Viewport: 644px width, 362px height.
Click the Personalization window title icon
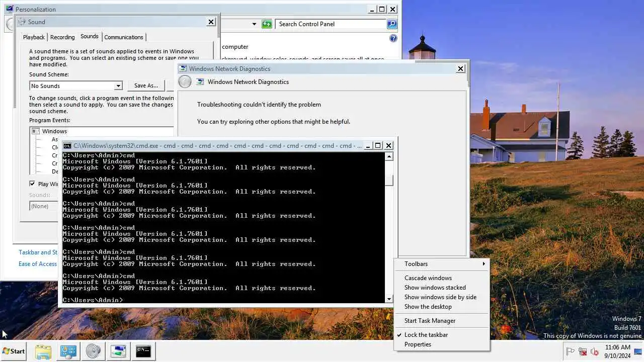9,9
